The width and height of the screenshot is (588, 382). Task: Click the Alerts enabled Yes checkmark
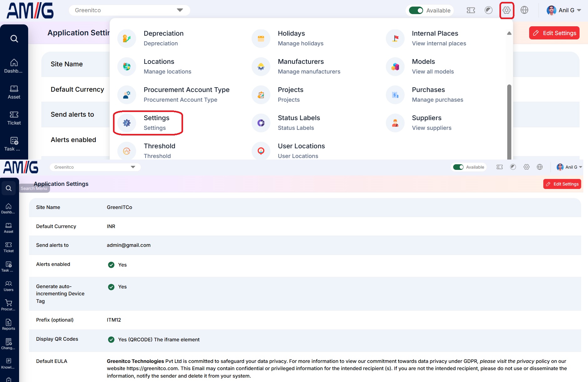pos(111,265)
